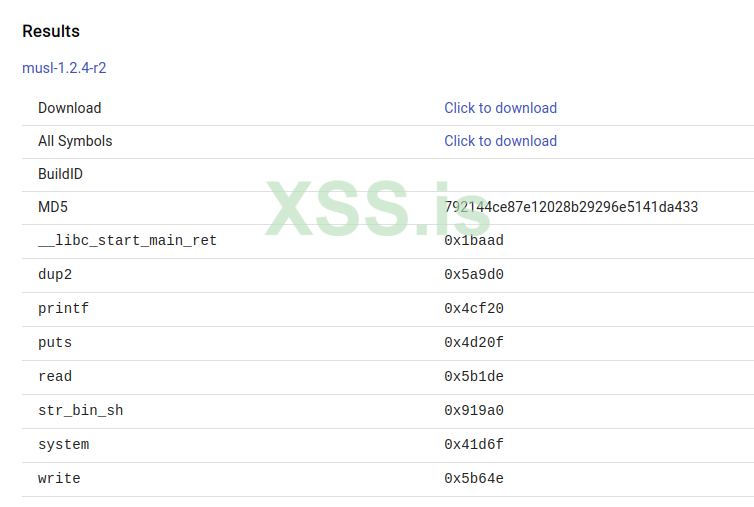Click to download in Download row
754x507 pixels.
pyautogui.click(x=500, y=108)
